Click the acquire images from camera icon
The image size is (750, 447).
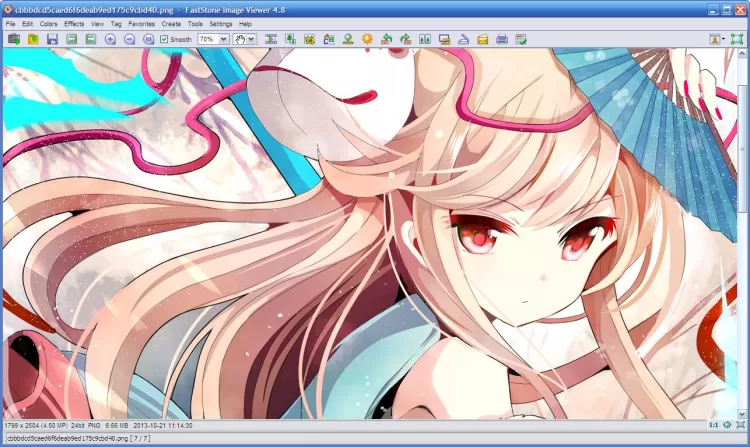pyautogui.click(x=14, y=39)
